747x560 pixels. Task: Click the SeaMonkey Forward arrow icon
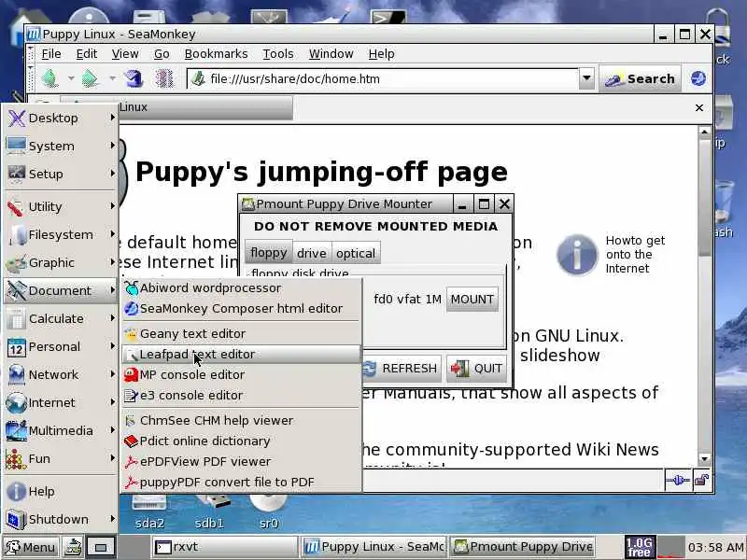tap(91, 78)
